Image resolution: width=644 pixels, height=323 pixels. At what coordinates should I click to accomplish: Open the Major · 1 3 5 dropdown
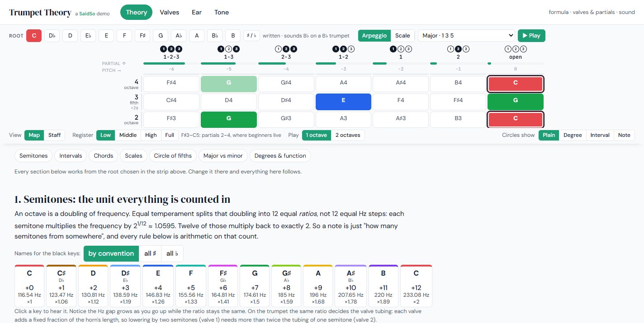click(x=466, y=36)
